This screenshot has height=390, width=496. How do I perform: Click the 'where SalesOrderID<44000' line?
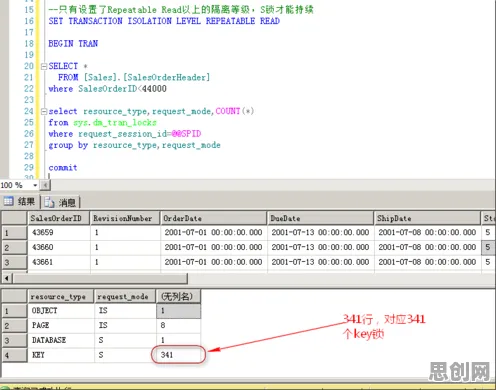[x=107, y=89]
